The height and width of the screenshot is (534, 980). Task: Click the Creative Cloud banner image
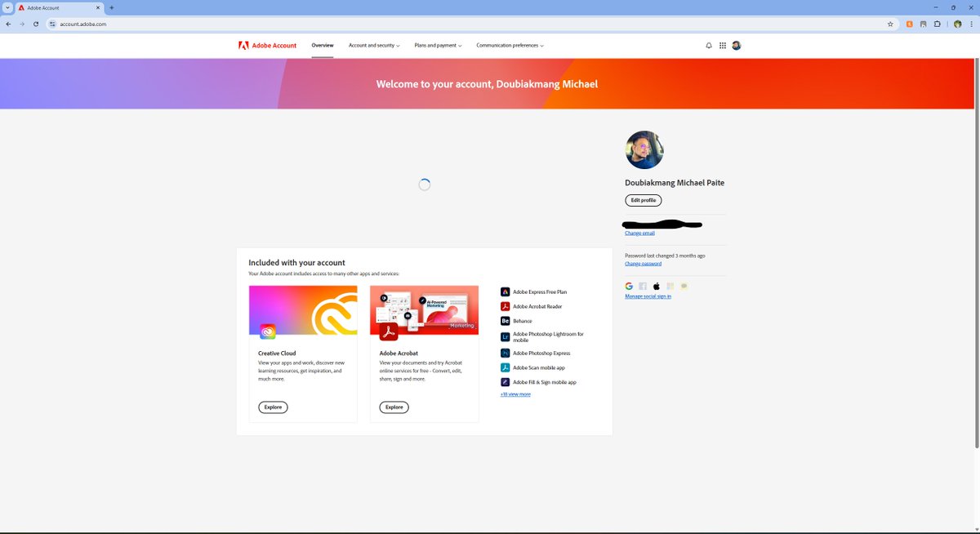[303, 310]
